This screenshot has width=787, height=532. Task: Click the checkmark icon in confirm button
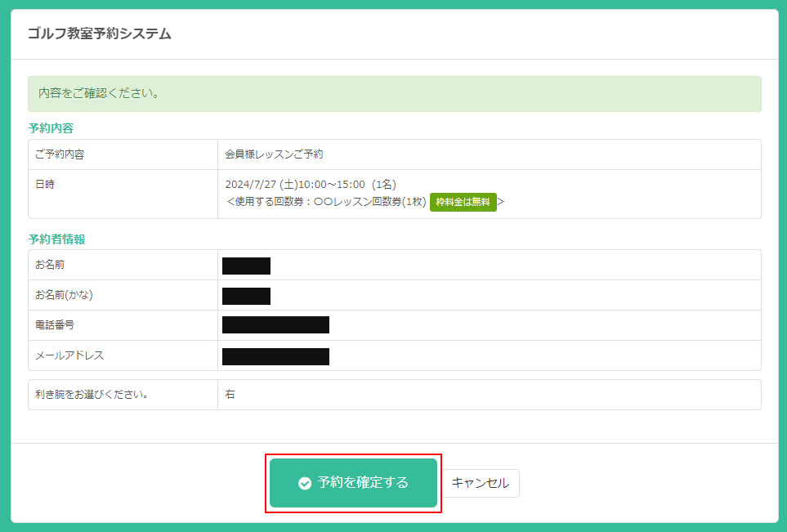(x=305, y=484)
